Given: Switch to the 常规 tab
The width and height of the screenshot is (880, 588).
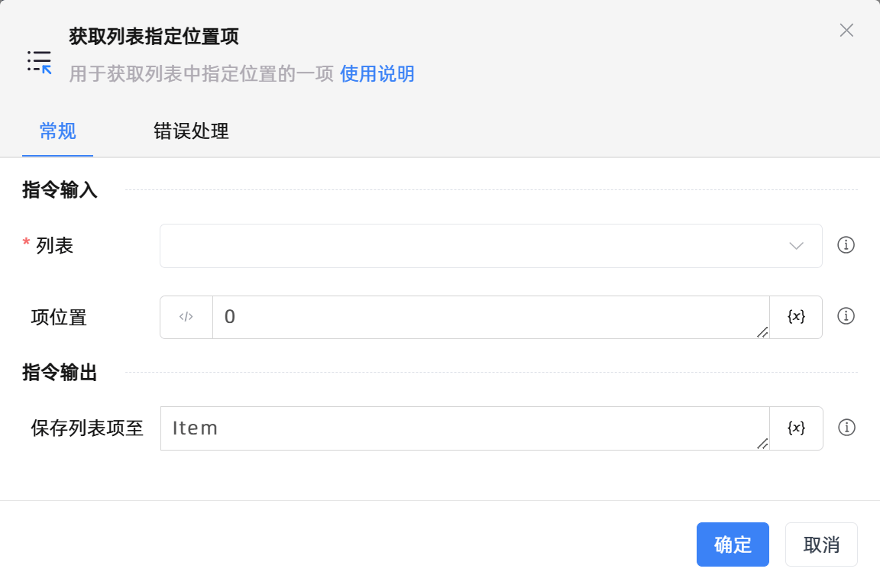Looking at the screenshot, I should pos(57,131).
